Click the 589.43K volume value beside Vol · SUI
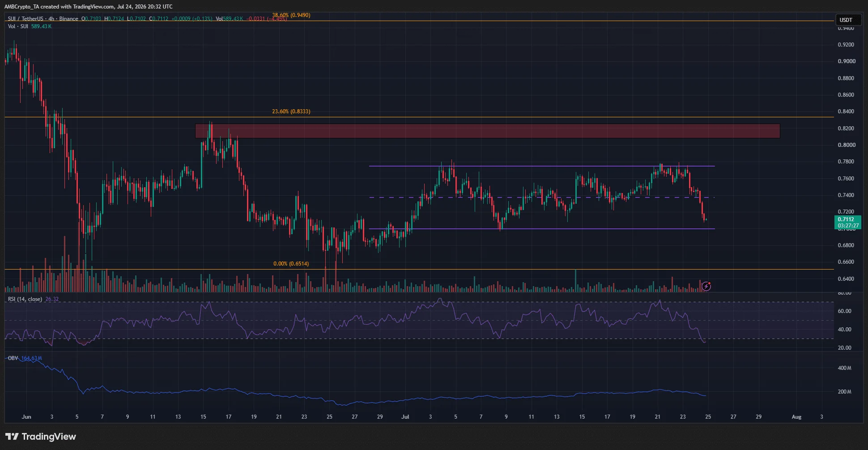This screenshot has width=868, height=450. pos(41,26)
